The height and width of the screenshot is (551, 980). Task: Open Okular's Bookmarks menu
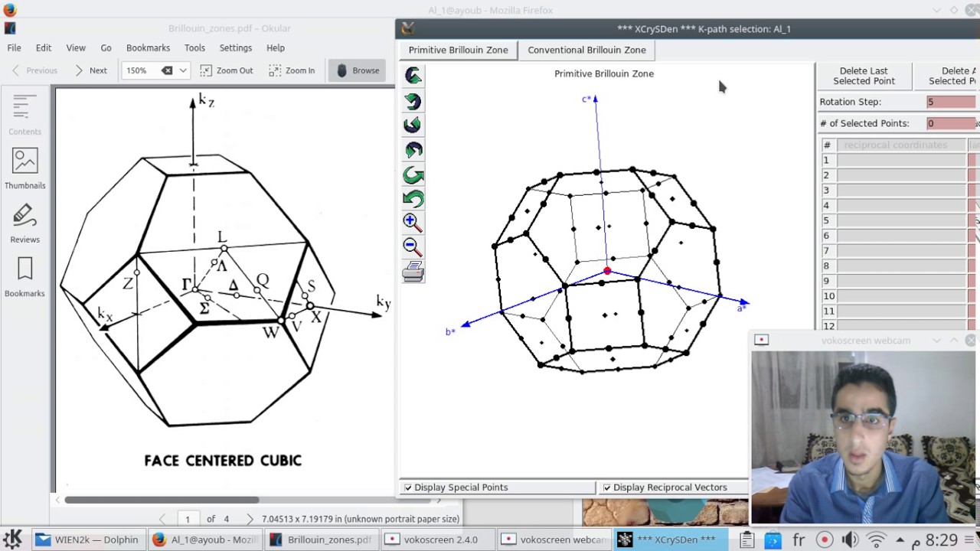click(148, 47)
